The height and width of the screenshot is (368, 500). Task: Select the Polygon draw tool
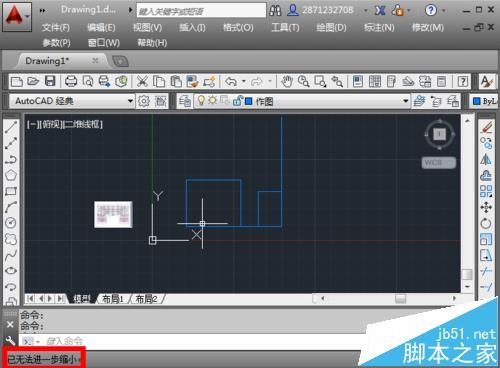(11, 175)
